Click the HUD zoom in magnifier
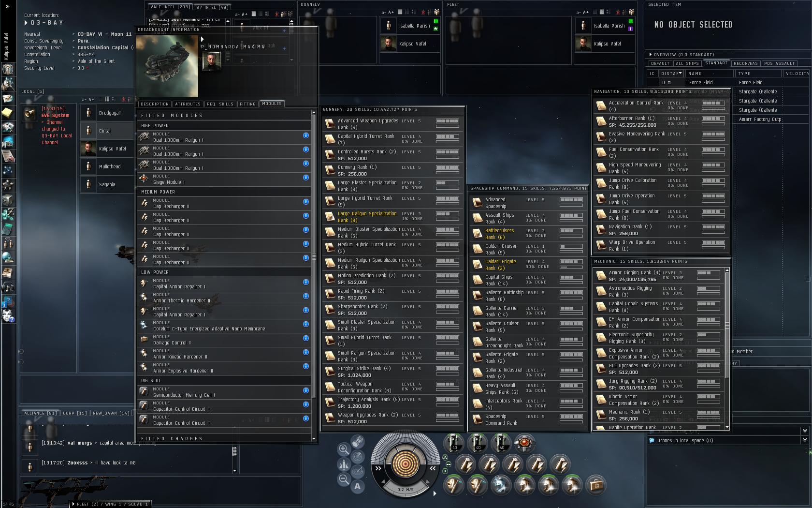Image resolution: width=812 pixels, height=508 pixels. pyautogui.click(x=344, y=449)
